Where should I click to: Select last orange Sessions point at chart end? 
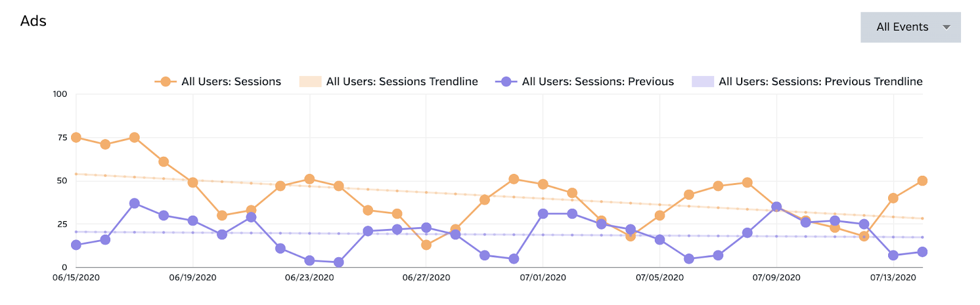coord(922,181)
